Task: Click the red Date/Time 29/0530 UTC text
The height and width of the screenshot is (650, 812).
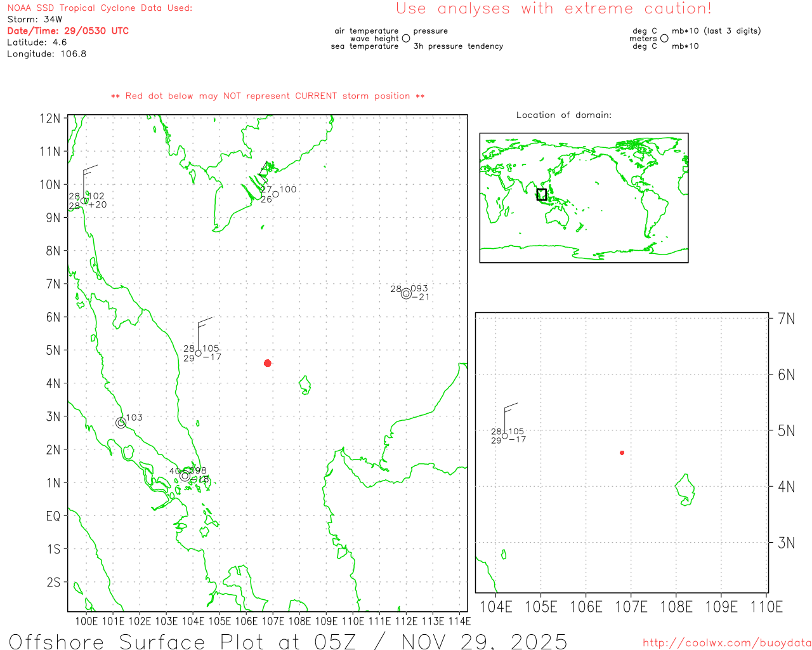Action: coord(68,30)
